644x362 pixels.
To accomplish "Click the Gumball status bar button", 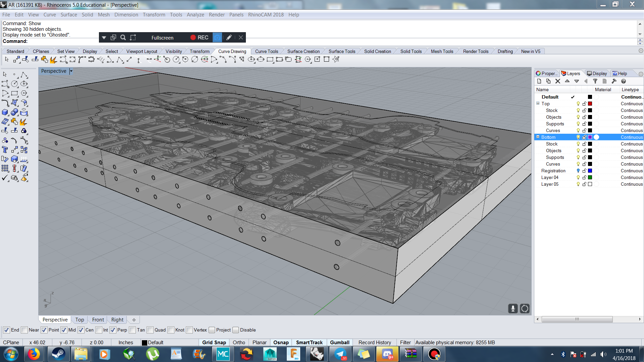I will click(x=339, y=343).
